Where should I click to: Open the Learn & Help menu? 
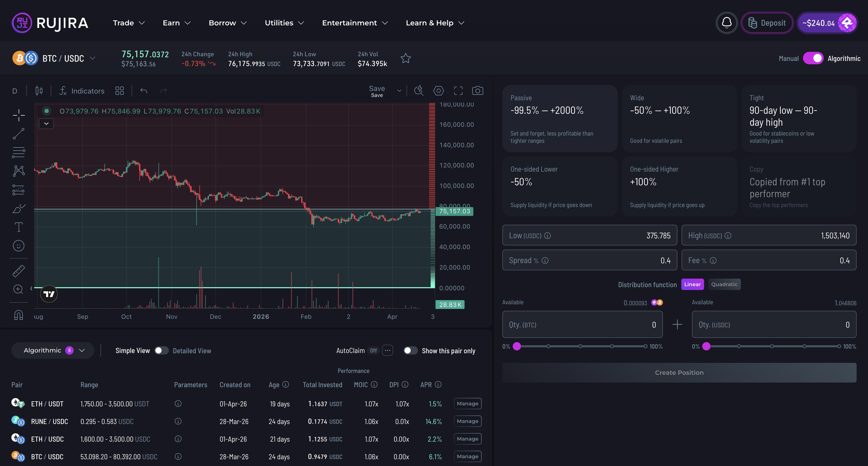pos(435,23)
